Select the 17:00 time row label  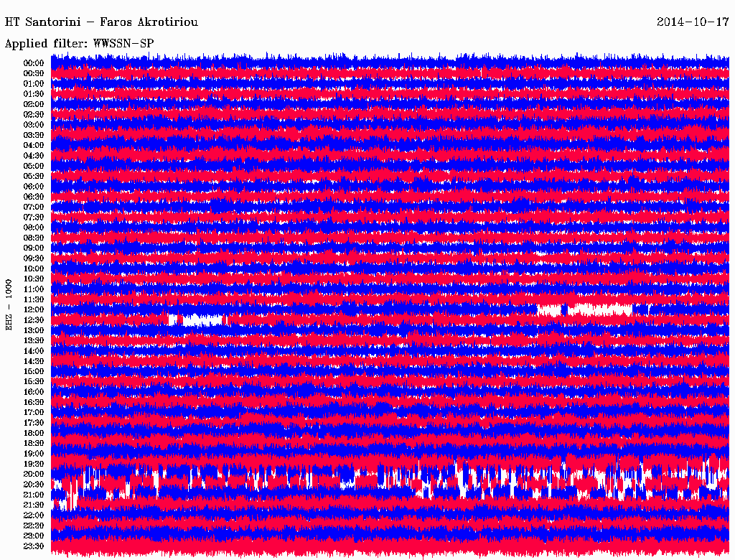34,412
